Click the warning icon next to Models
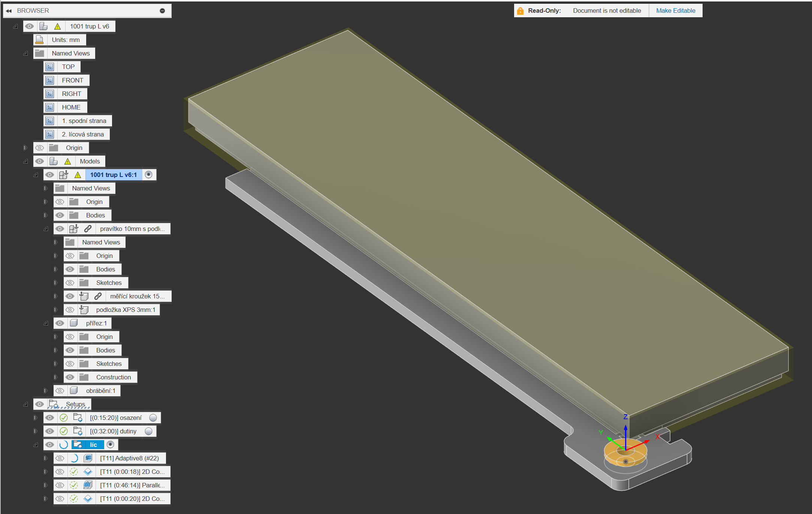The image size is (812, 514). (x=67, y=162)
